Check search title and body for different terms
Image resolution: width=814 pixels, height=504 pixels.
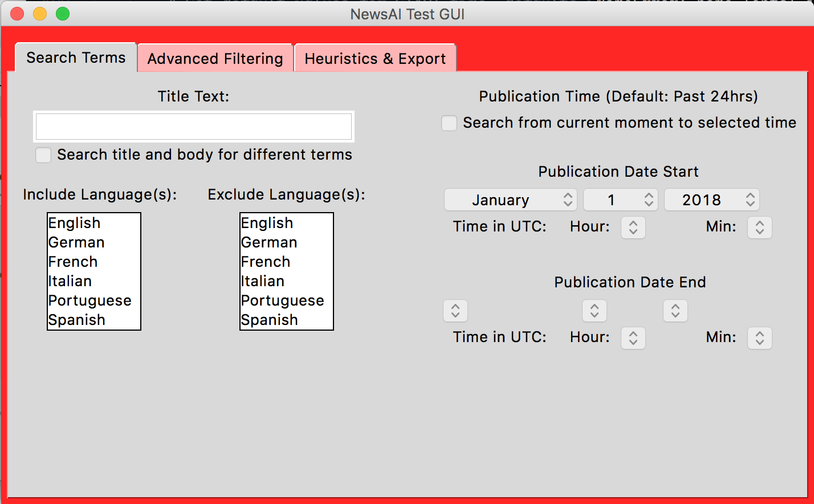tap(43, 155)
